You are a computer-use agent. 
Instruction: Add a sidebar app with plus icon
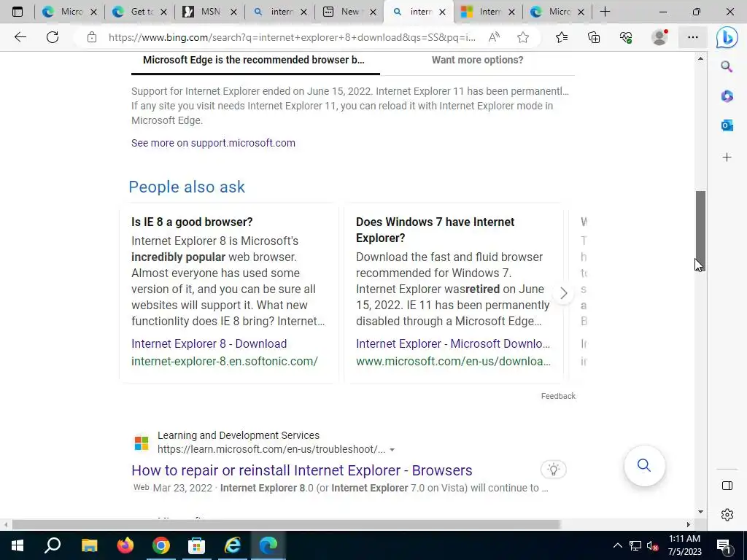727,157
